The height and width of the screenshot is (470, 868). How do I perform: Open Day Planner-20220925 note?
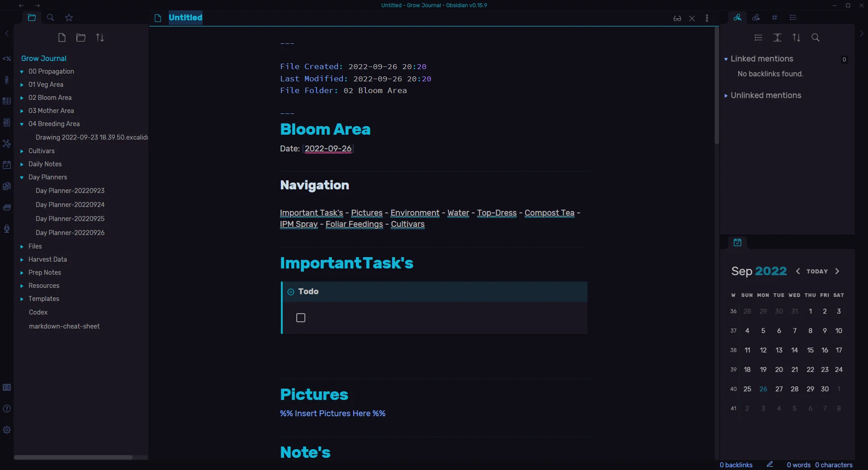pyautogui.click(x=70, y=219)
